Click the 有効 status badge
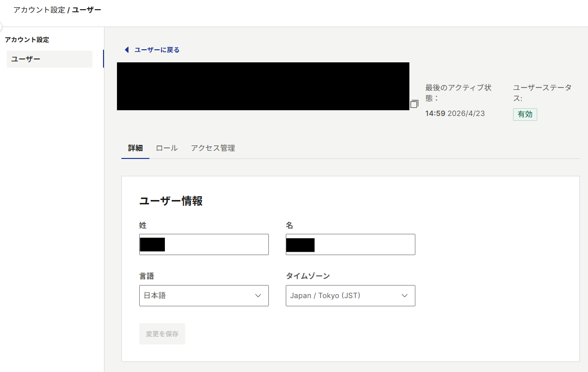 525,114
